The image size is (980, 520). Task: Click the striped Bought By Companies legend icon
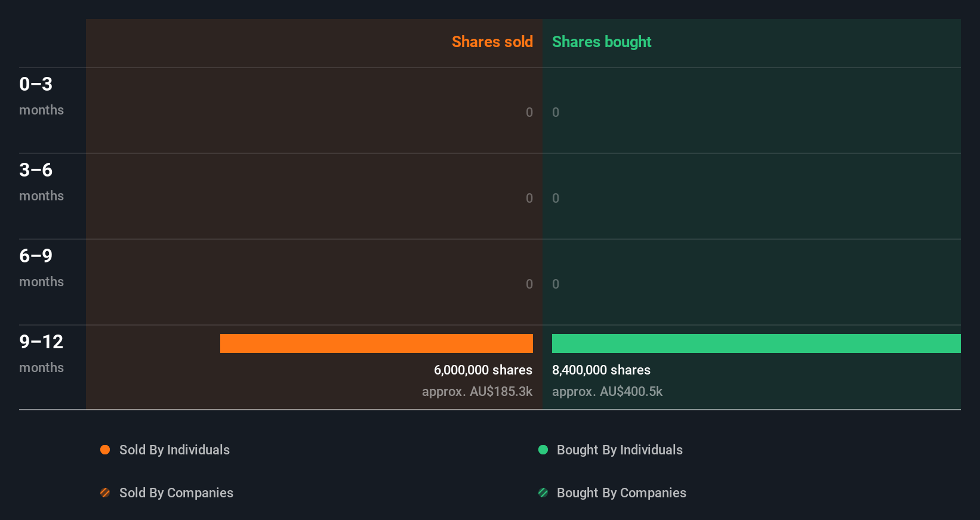[x=543, y=493]
